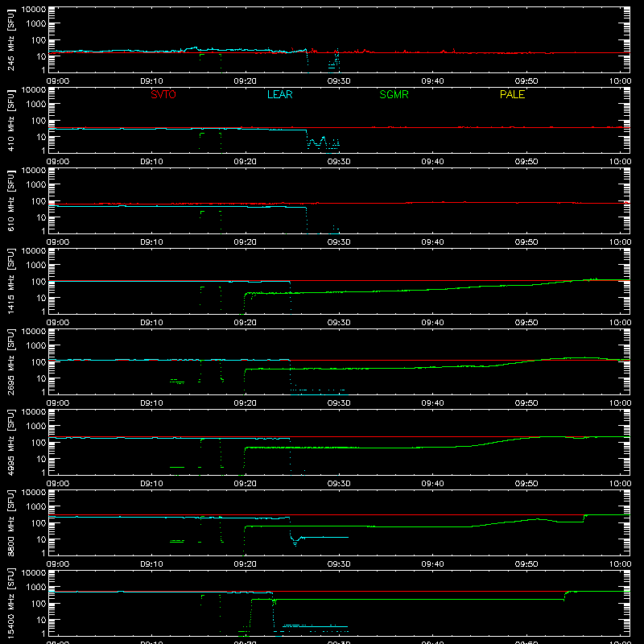Click the yellow PALE station legend label
Image resolution: width=644 pixels, height=644 pixels.
512,94
